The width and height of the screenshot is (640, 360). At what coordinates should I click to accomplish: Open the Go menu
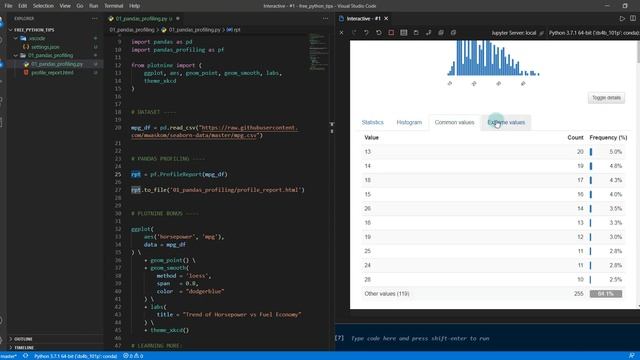(80, 6)
